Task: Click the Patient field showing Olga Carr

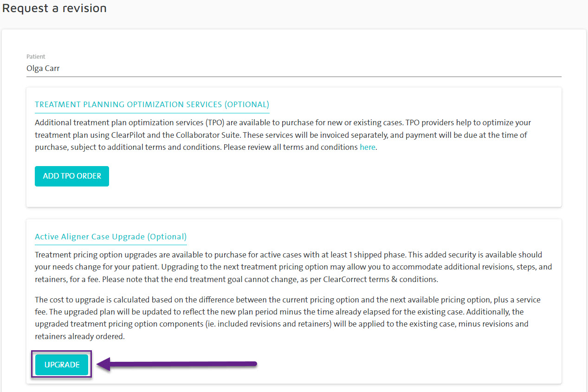Action: click(294, 69)
